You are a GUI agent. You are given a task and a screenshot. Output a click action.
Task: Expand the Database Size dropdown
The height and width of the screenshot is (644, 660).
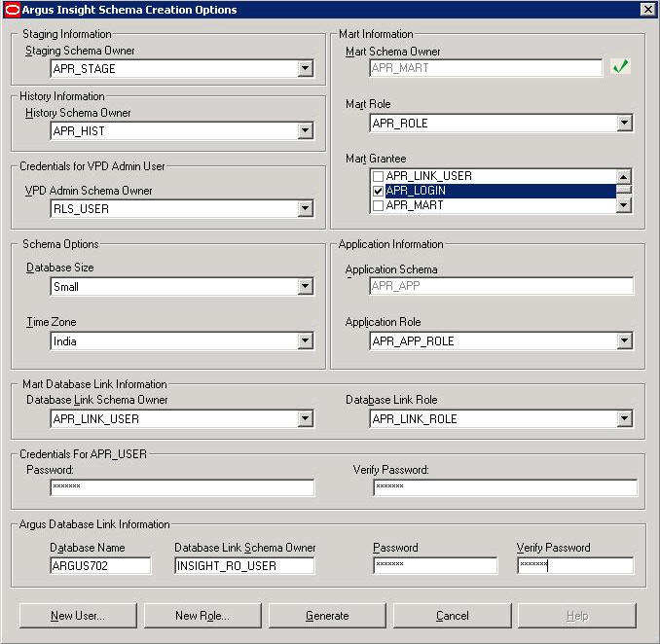point(305,286)
